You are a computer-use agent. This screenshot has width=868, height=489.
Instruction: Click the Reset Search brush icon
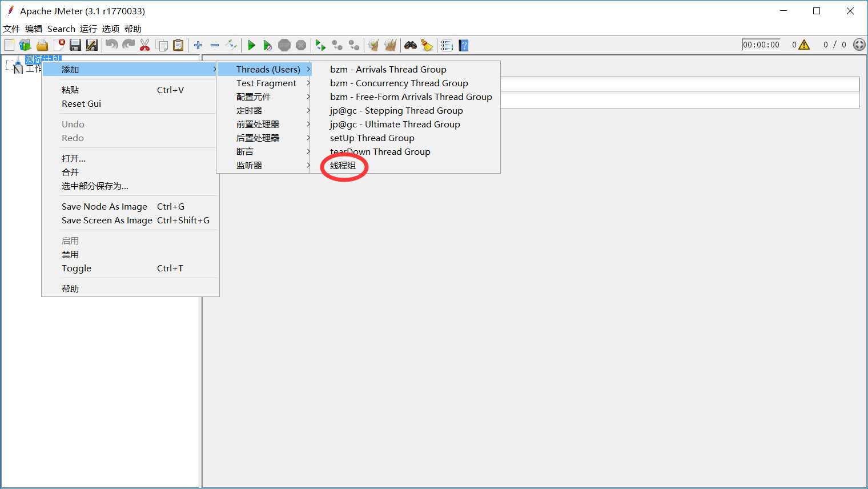[x=427, y=45]
